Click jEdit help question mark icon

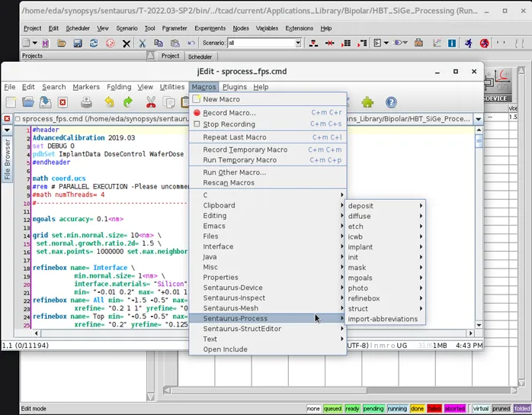(391, 102)
